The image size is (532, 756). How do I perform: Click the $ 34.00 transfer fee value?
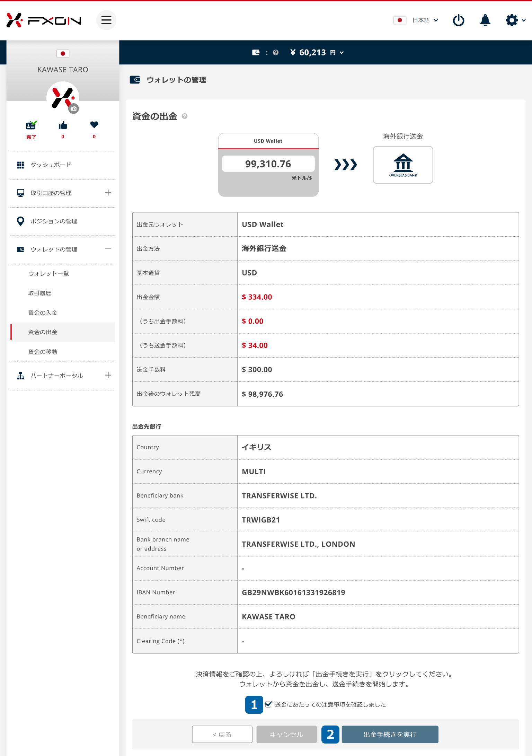pyautogui.click(x=255, y=345)
